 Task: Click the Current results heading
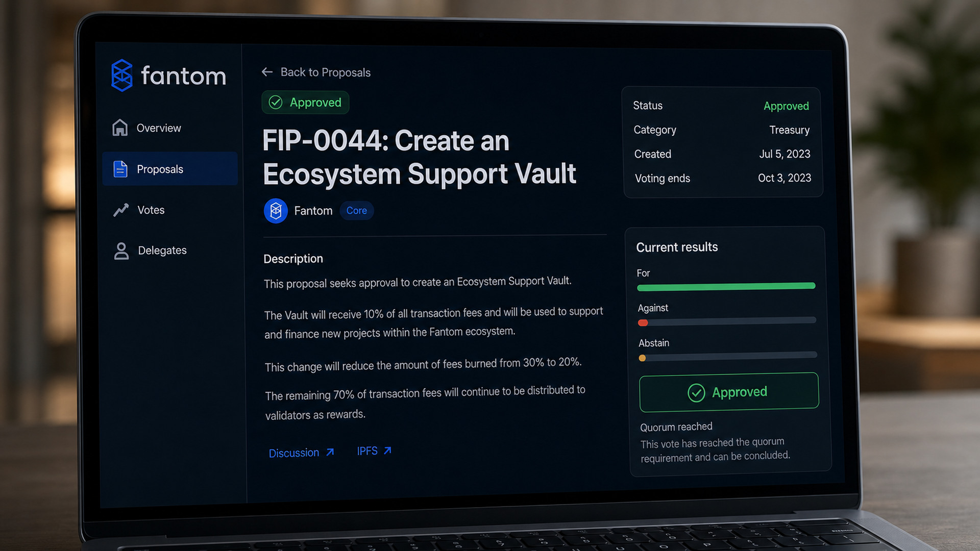point(677,247)
